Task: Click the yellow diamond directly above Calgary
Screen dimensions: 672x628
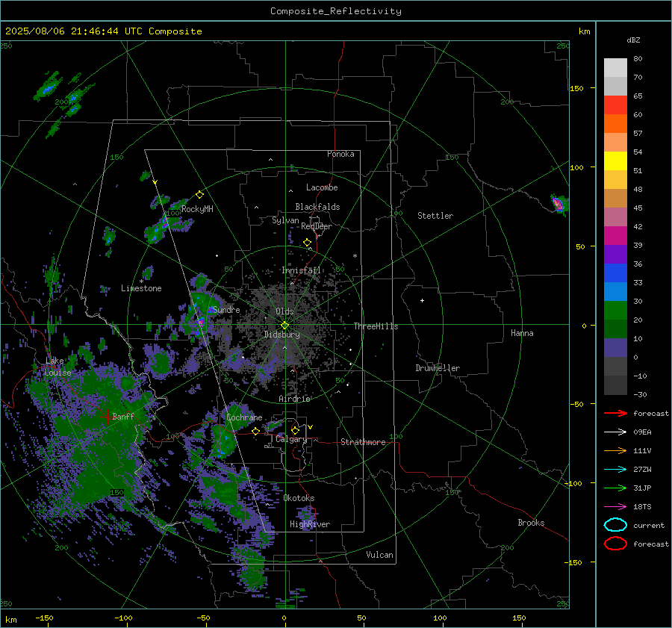Action: [295, 430]
